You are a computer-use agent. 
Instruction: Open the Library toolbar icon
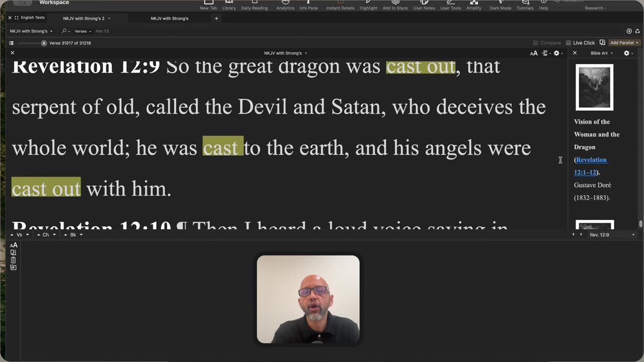pyautogui.click(x=229, y=5)
